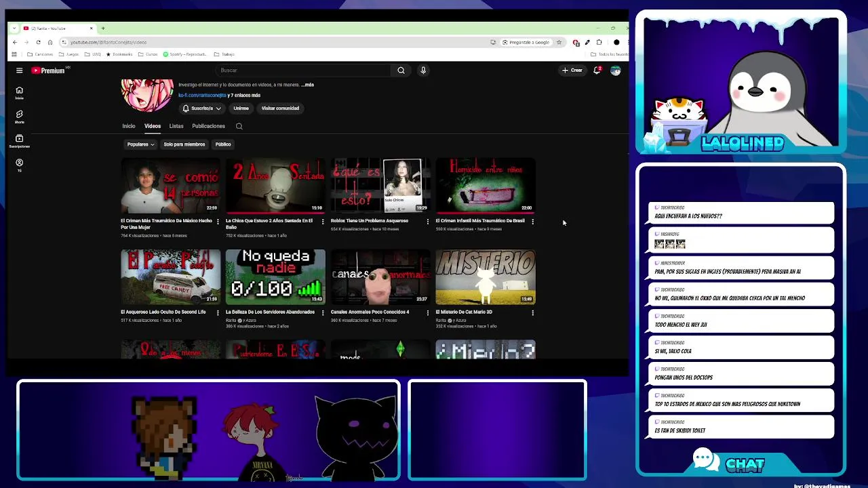Expand channel description with ...más
This screenshot has width=868, height=488.
308,85
